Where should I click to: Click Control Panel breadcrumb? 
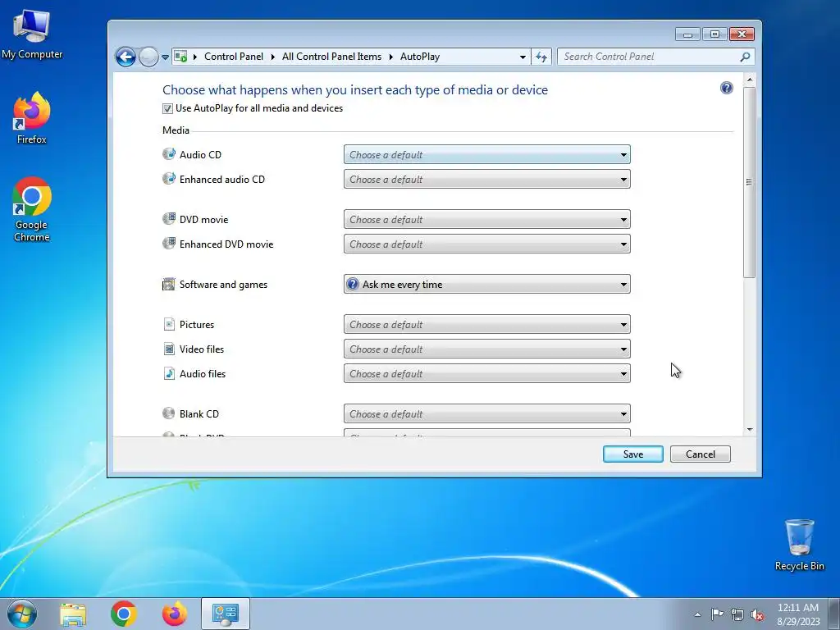pyautogui.click(x=234, y=57)
